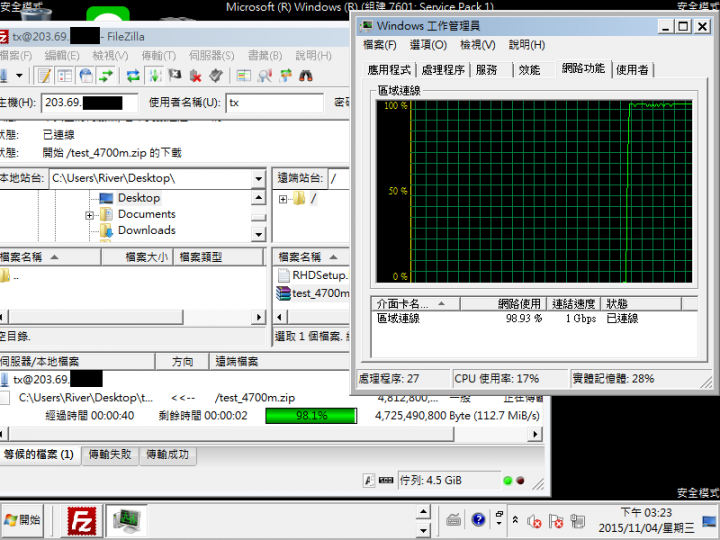Open FileZilla 說明(H) menu
The height and width of the screenshot is (540, 720).
coord(314,56)
